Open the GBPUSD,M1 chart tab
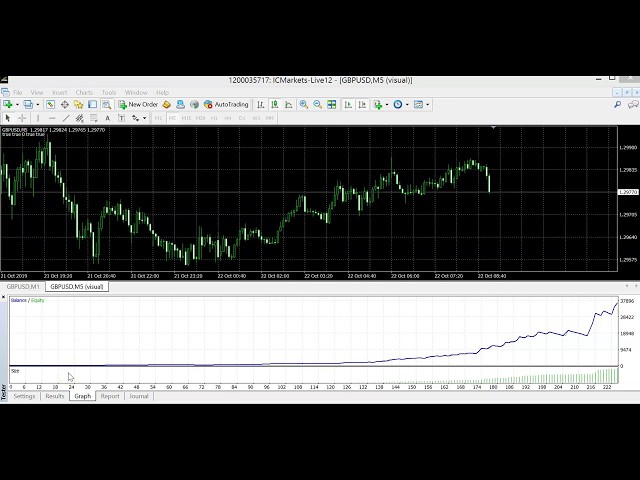The image size is (640, 480). click(22, 286)
